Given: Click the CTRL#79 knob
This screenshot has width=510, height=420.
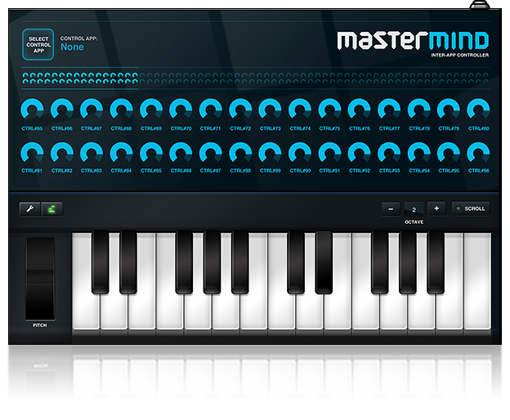Looking at the screenshot, I should pos(449,109).
